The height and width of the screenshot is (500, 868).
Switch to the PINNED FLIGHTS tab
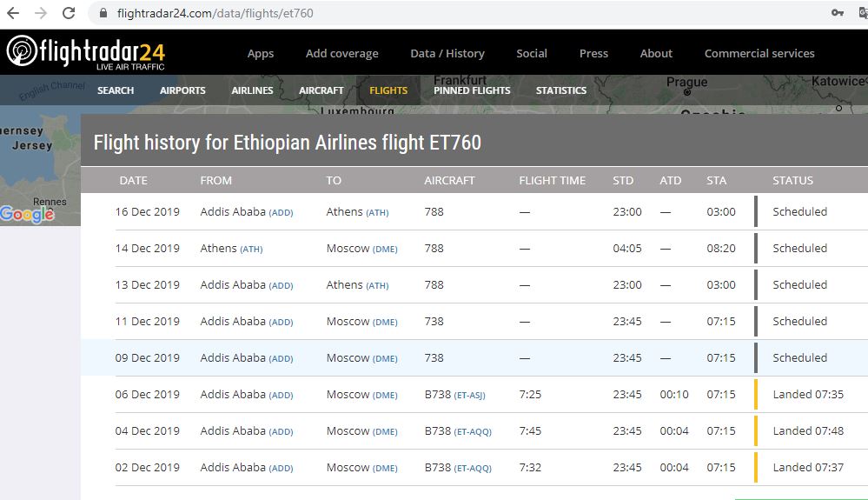point(472,90)
